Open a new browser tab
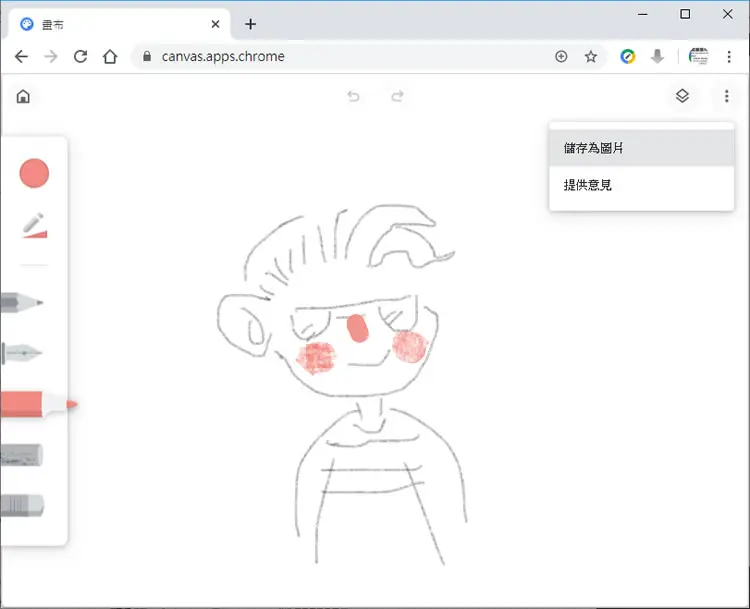This screenshot has width=750, height=609. [x=250, y=24]
